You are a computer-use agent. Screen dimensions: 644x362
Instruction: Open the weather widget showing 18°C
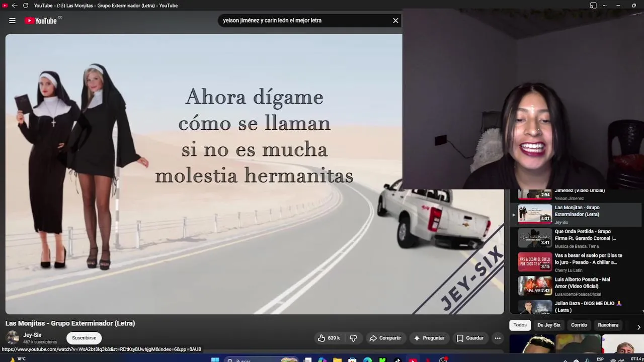click(17, 359)
